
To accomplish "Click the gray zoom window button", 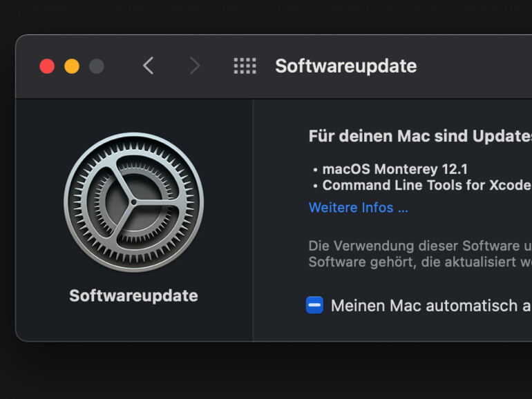I will [x=97, y=66].
